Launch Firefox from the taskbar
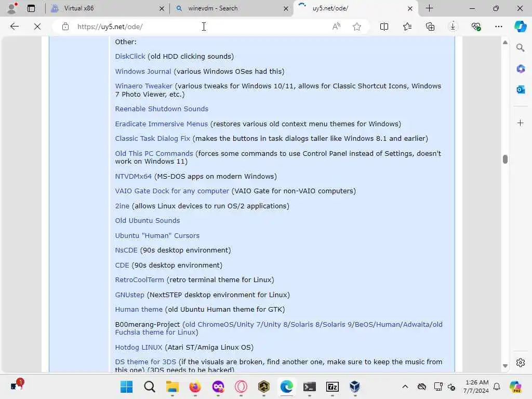Image resolution: width=532 pixels, height=399 pixels. [195, 387]
